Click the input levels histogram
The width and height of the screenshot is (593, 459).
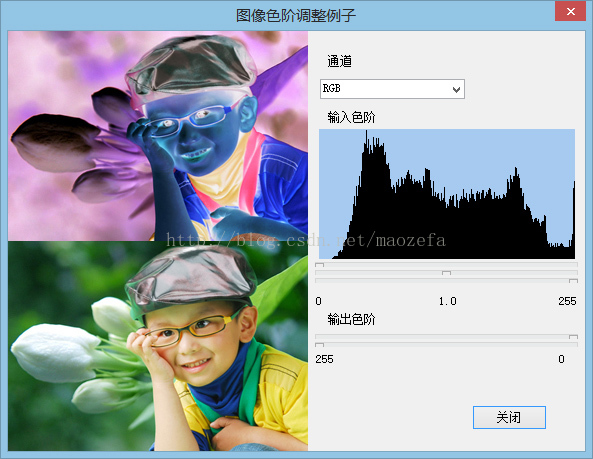[447, 194]
